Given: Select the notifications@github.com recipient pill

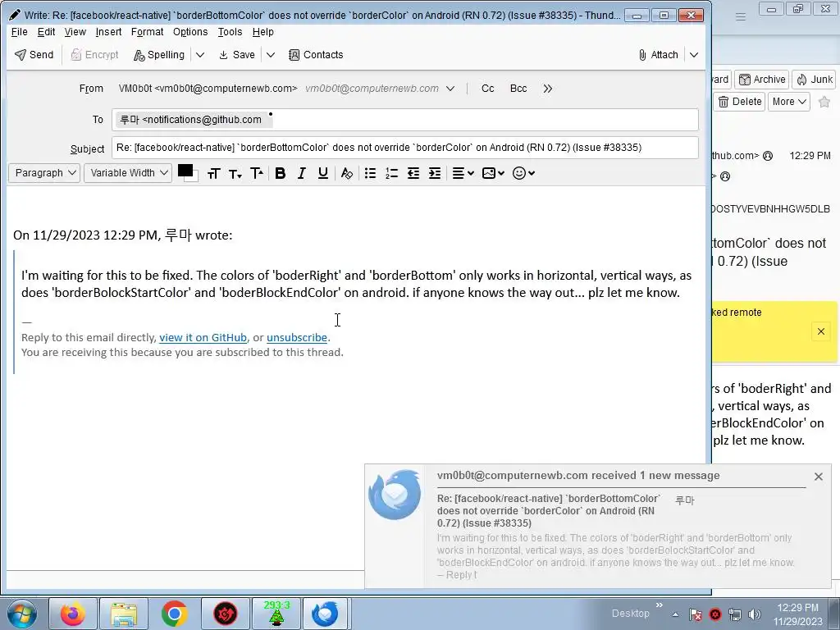Looking at the screenshot, I should [x=194, y=120].
